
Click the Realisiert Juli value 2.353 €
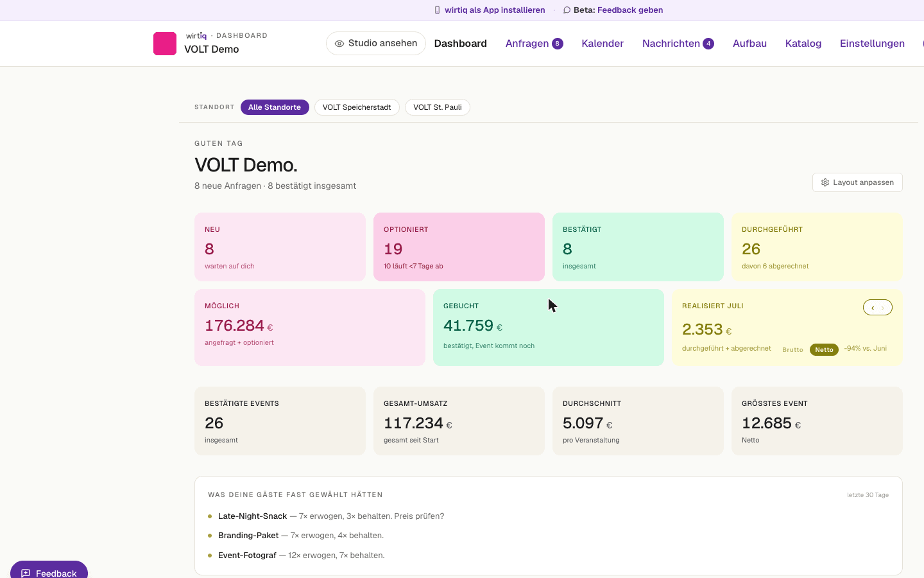(x=706, y=329)
